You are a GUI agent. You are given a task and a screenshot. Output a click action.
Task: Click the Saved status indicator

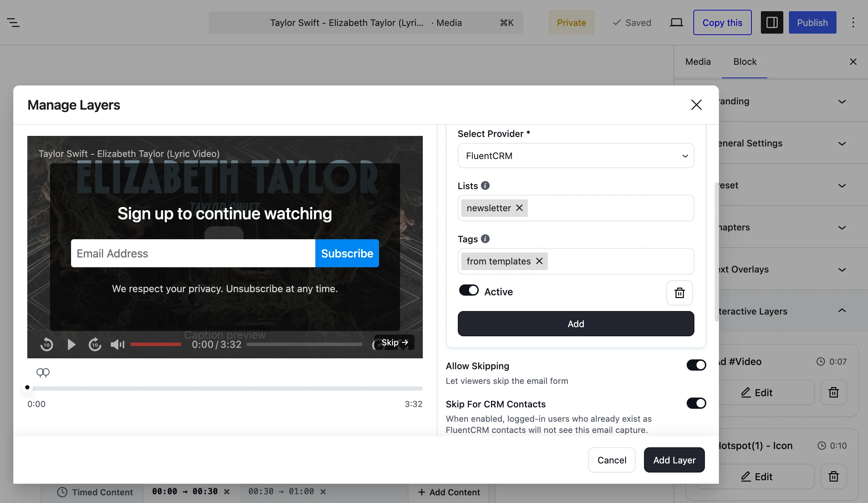[632, 23]
